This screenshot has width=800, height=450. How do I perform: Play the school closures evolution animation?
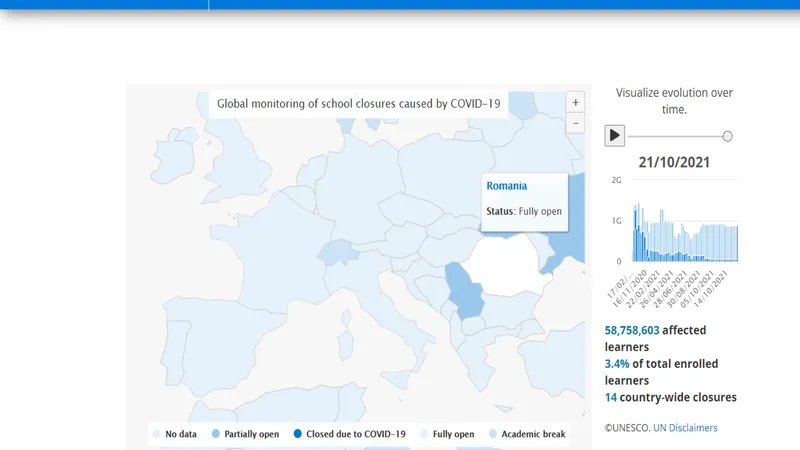[x=615, y=135]
